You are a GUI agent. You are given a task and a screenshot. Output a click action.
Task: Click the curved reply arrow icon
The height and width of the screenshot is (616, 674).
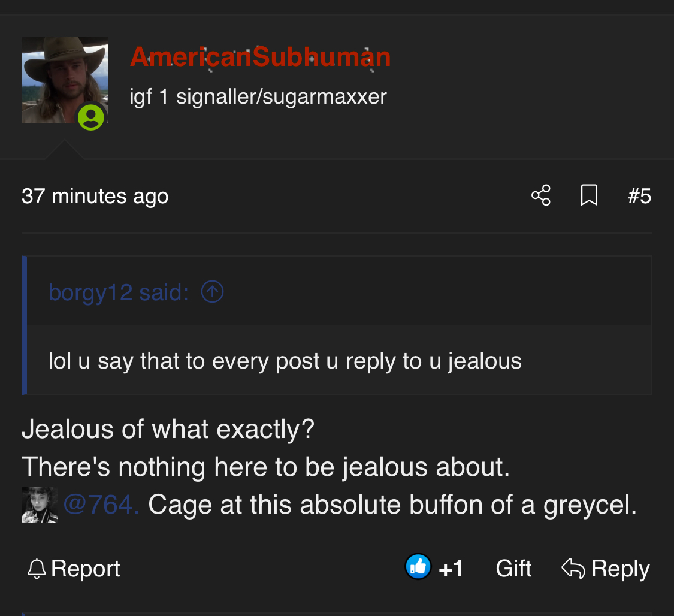pos(573,569)
